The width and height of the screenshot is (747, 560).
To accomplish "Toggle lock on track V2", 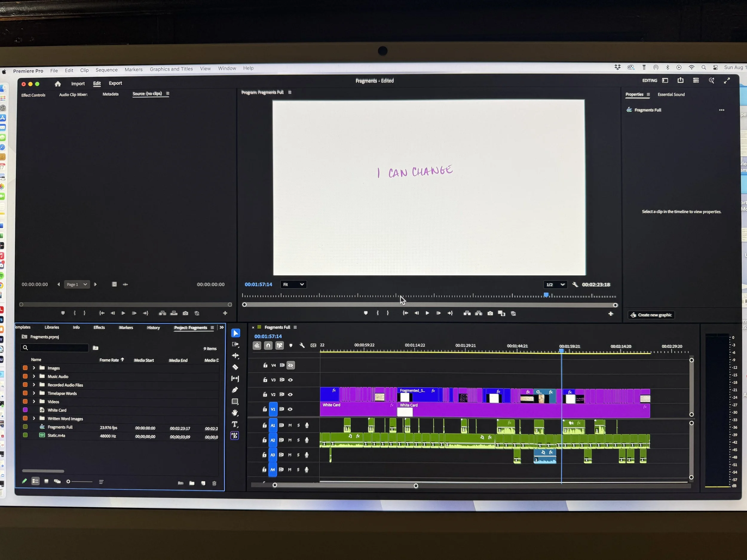I will [x=265, y=394].
